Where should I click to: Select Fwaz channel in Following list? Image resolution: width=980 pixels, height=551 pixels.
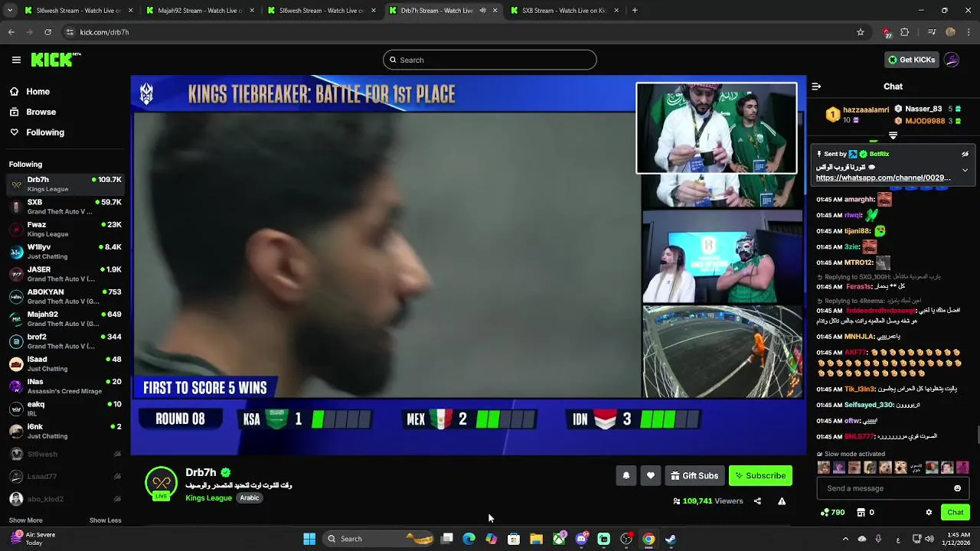click(x=65, y=229)
